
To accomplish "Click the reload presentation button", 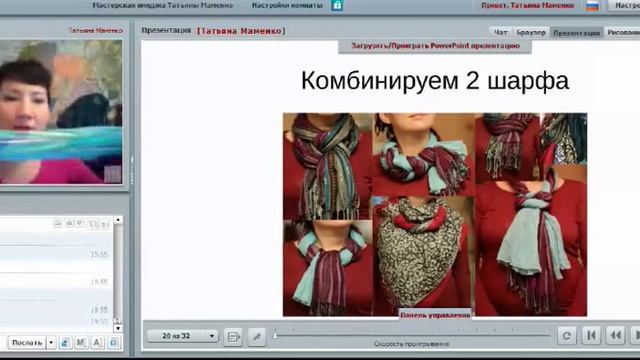I will (x=567, y=336).
